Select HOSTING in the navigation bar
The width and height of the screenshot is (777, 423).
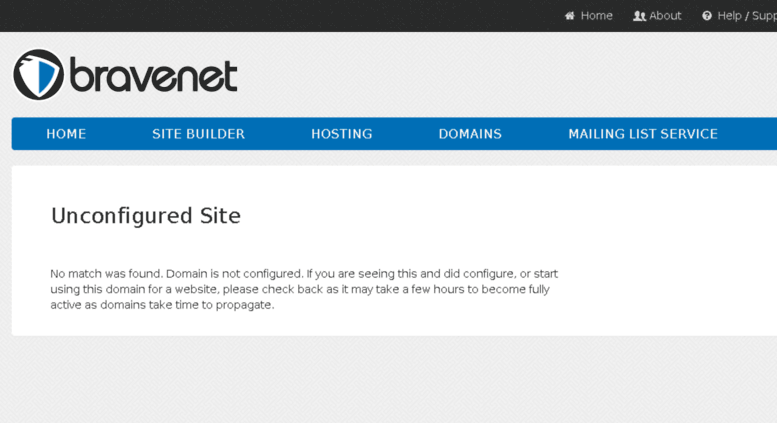coord(341,134)
